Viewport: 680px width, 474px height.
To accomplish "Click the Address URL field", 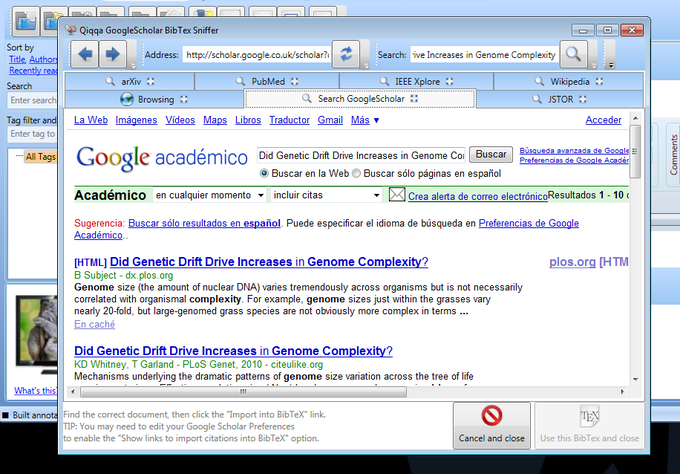I will click(257, 55).
